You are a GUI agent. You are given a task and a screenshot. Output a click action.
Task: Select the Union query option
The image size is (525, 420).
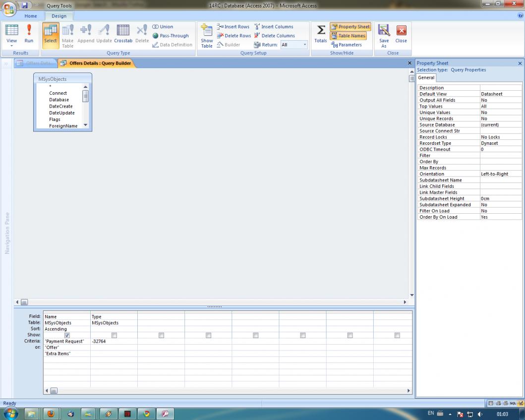tap(163, 26)
